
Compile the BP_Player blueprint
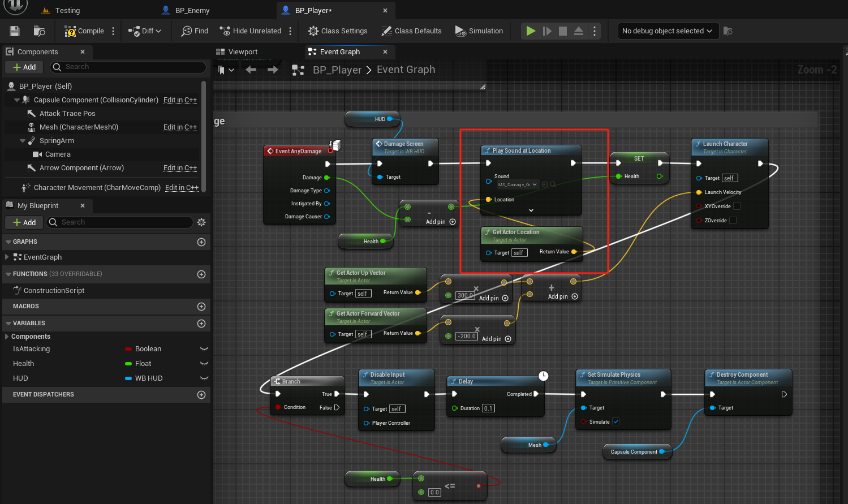point(84,31)
